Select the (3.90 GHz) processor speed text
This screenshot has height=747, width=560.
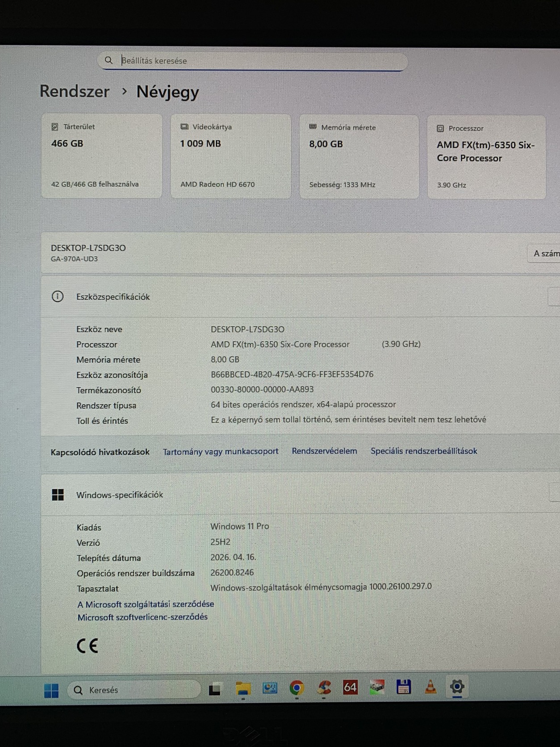coord(401,344)
